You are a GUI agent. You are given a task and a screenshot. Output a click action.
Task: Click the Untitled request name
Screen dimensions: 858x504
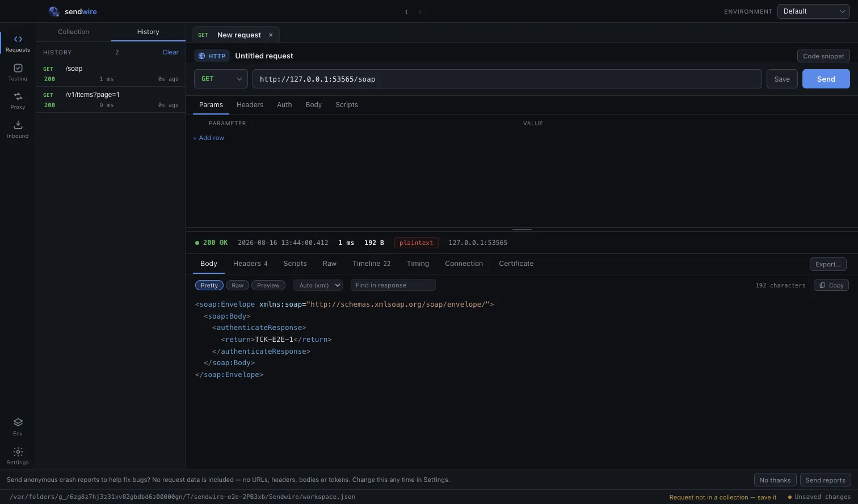tap(264, 56)
